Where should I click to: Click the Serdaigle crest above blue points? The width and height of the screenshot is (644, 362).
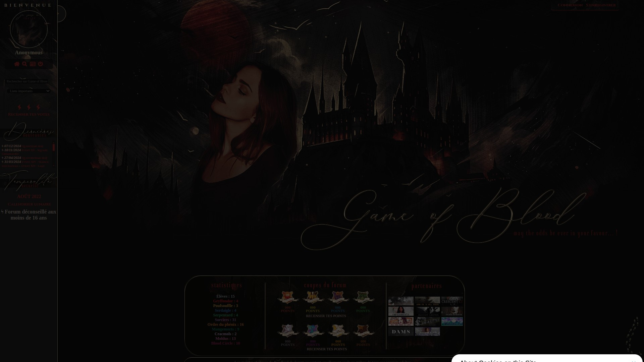(x=338, y=297)
